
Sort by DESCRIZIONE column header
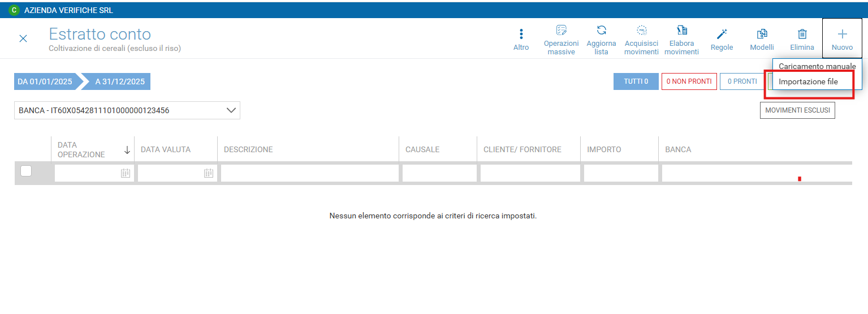tap(248, 149)
